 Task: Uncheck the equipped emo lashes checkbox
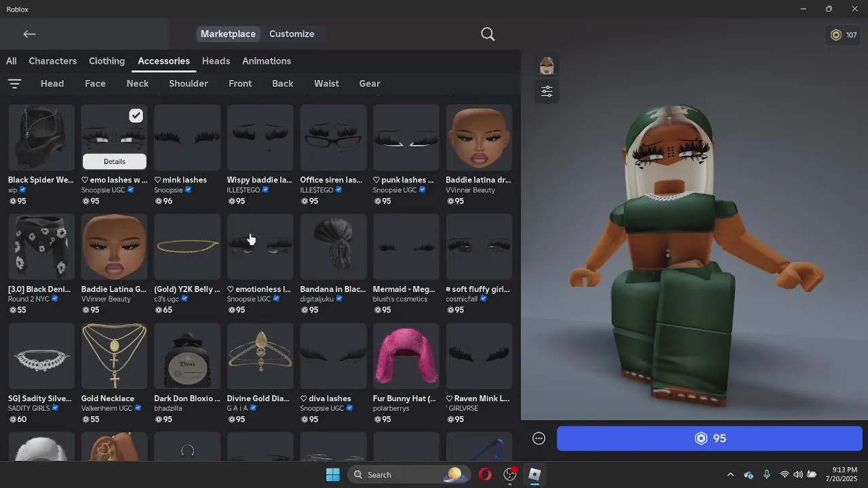(x=136, y=116)
